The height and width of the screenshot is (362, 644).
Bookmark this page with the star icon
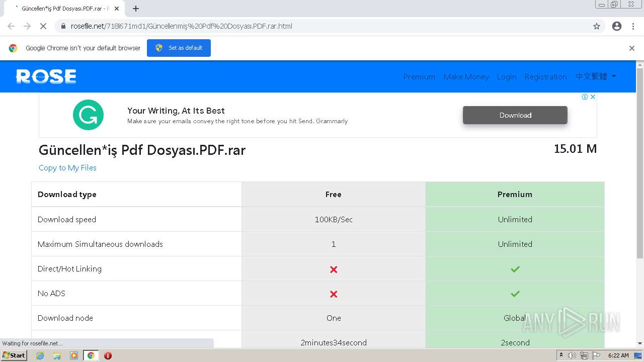pos(597,26)
